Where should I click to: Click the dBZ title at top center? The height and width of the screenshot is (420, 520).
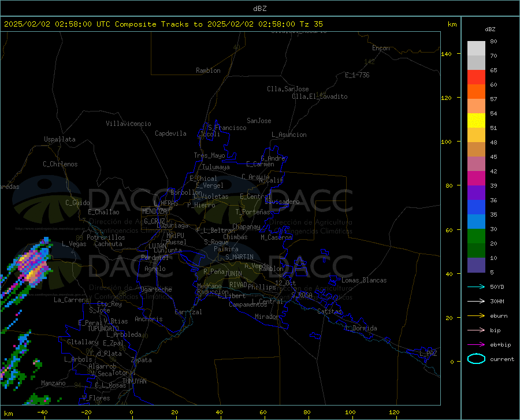click(x=259, y=9)
